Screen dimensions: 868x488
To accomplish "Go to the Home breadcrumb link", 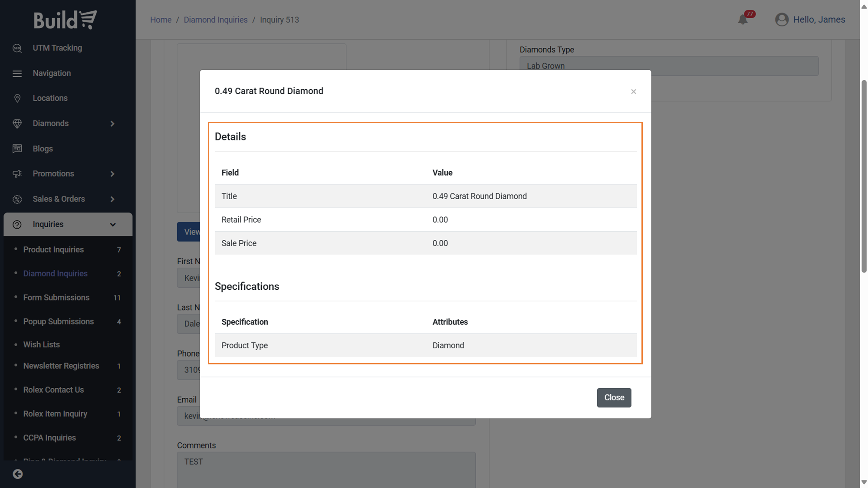I will tap(161, 20).
